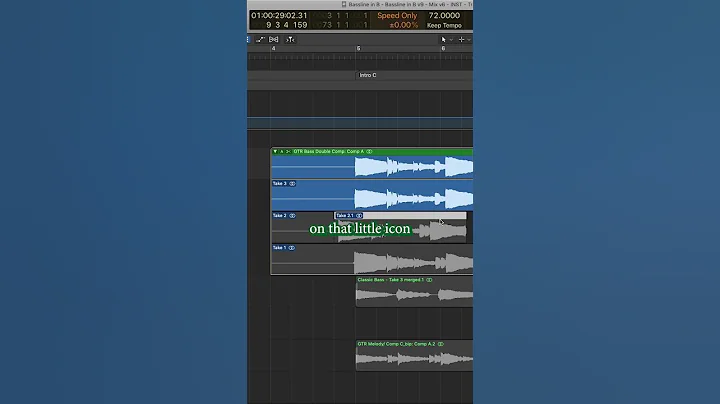Select the Take 2 label
720x404 pixels.
(x=280, y=216)
